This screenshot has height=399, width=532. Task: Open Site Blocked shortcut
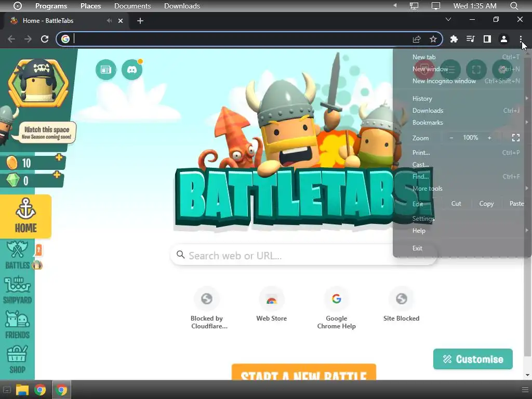(x=401, y=304)
